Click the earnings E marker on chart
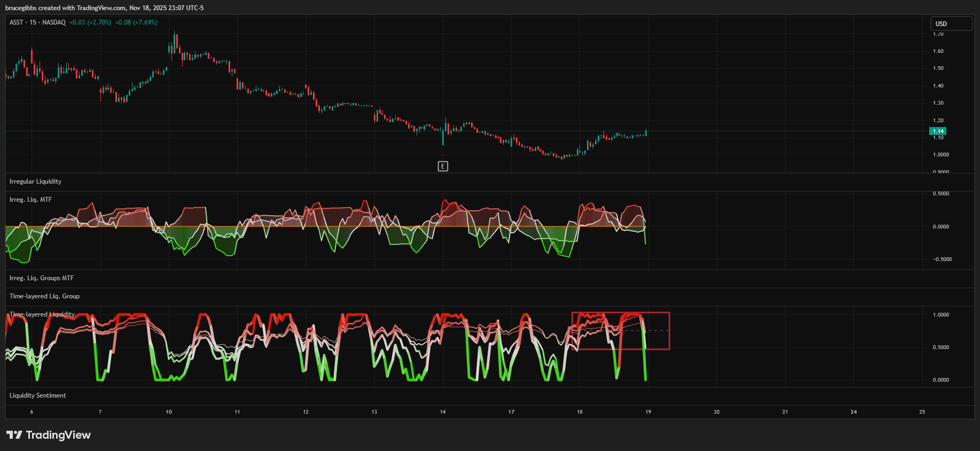 443,167
